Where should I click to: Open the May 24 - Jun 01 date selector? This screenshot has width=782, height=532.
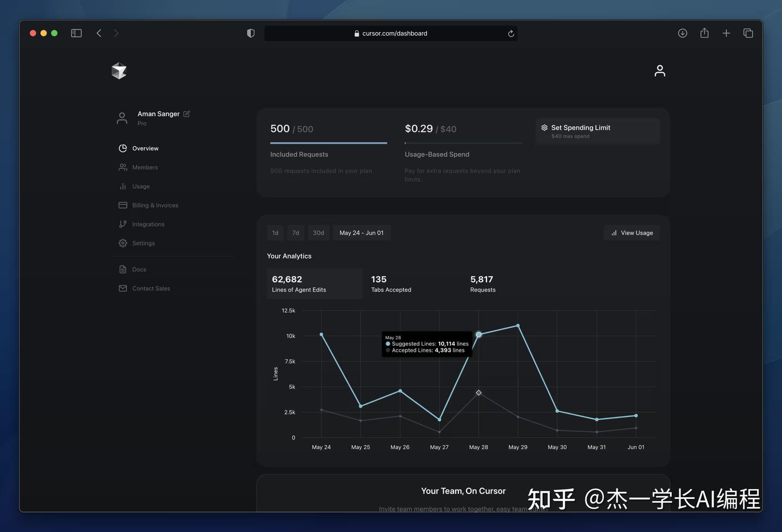(x=361, y=232)
